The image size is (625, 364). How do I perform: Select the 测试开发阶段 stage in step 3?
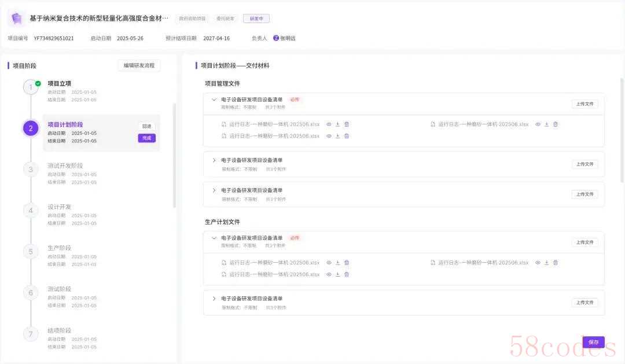65,166
